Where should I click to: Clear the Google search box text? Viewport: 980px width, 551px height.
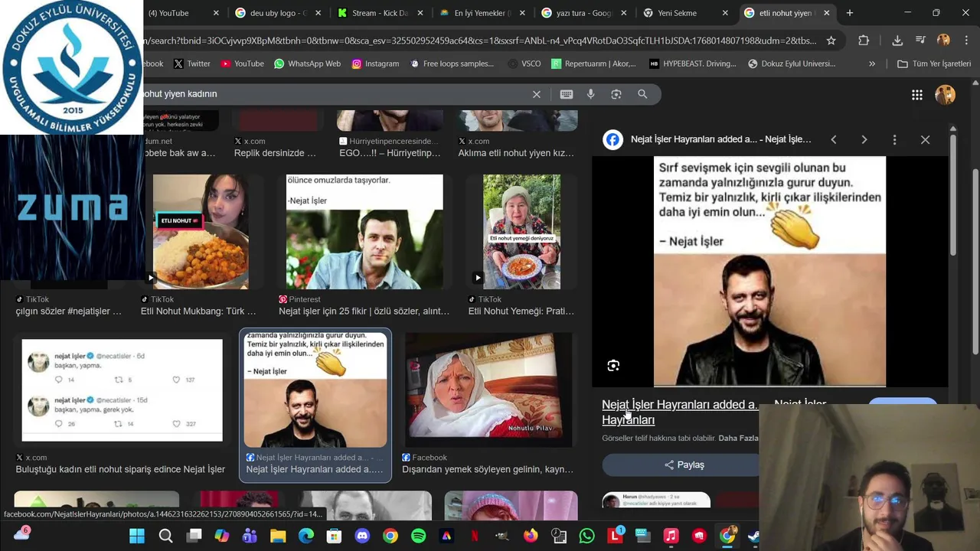tap(537, 94)
